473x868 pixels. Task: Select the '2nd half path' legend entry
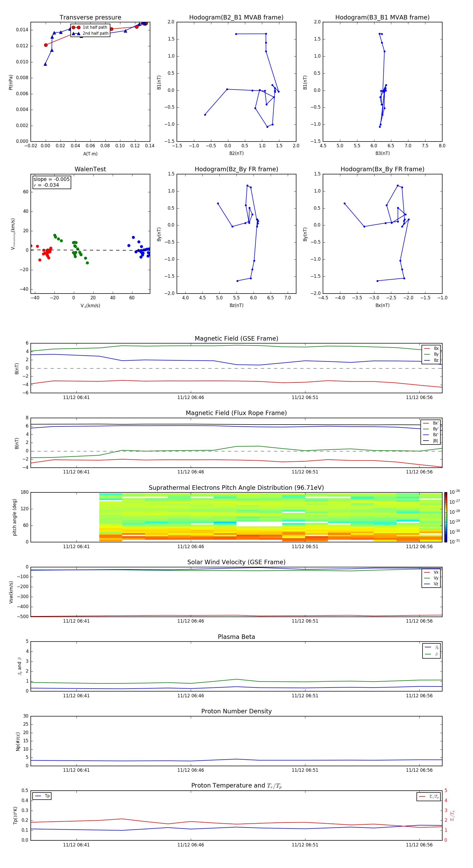click(x=90, y=33)
